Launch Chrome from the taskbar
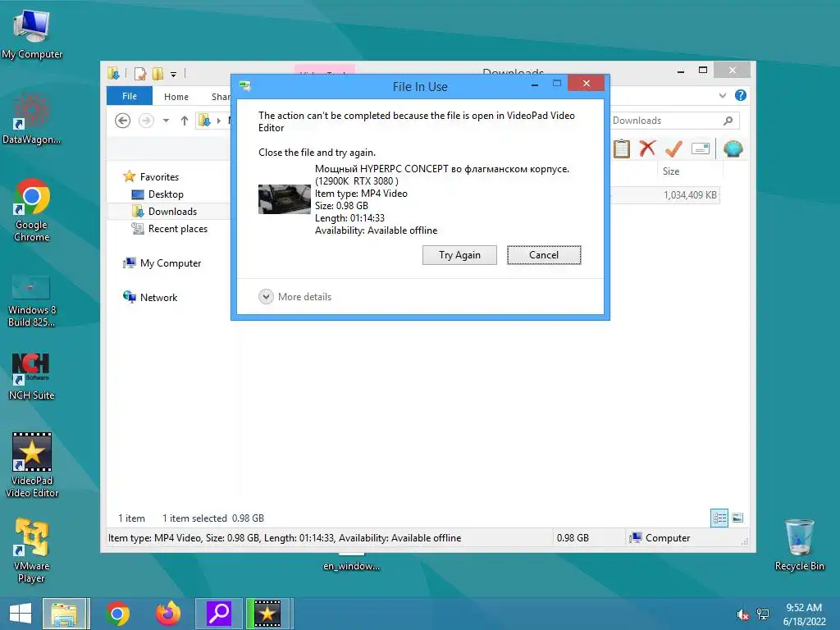Screen dimensions: 840x630 (x=118, y=614)
